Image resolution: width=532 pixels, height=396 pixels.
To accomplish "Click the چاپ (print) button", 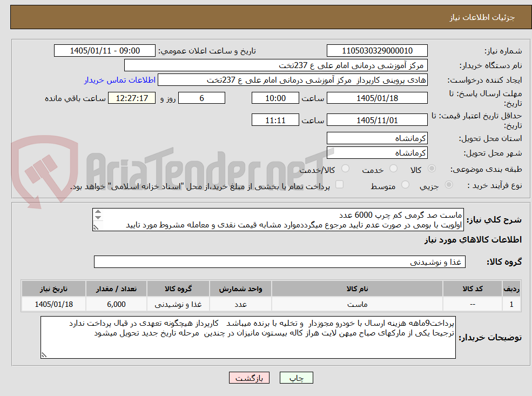I will click(296, 378).
